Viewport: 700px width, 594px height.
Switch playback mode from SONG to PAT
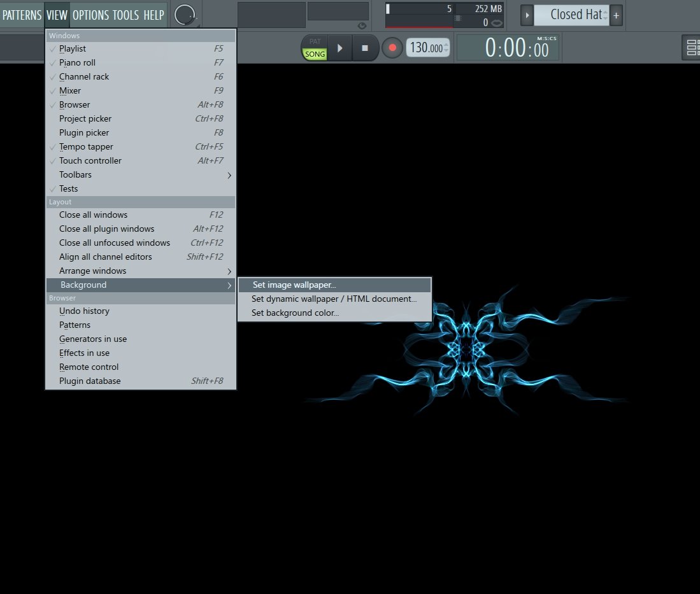[x=314, y=41]
